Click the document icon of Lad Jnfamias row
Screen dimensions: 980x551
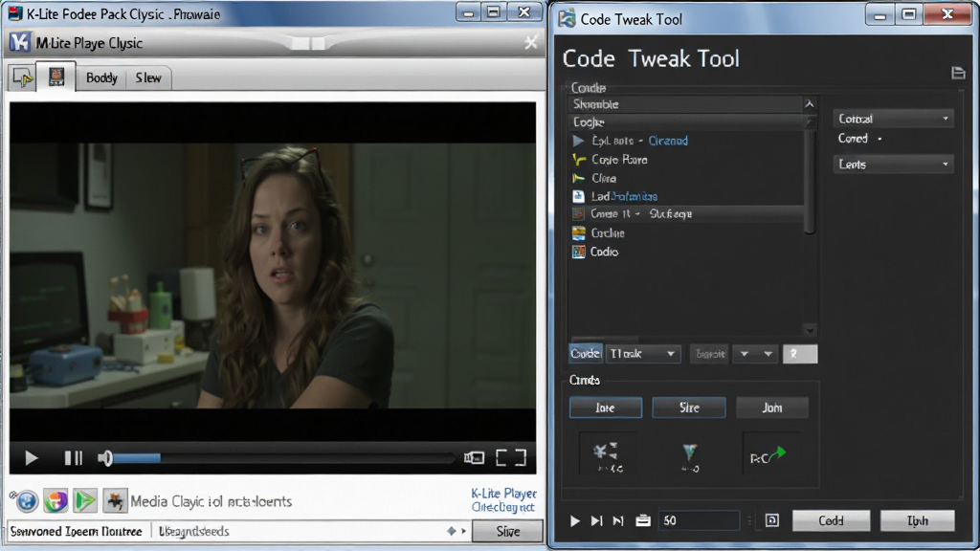point(578,196)
